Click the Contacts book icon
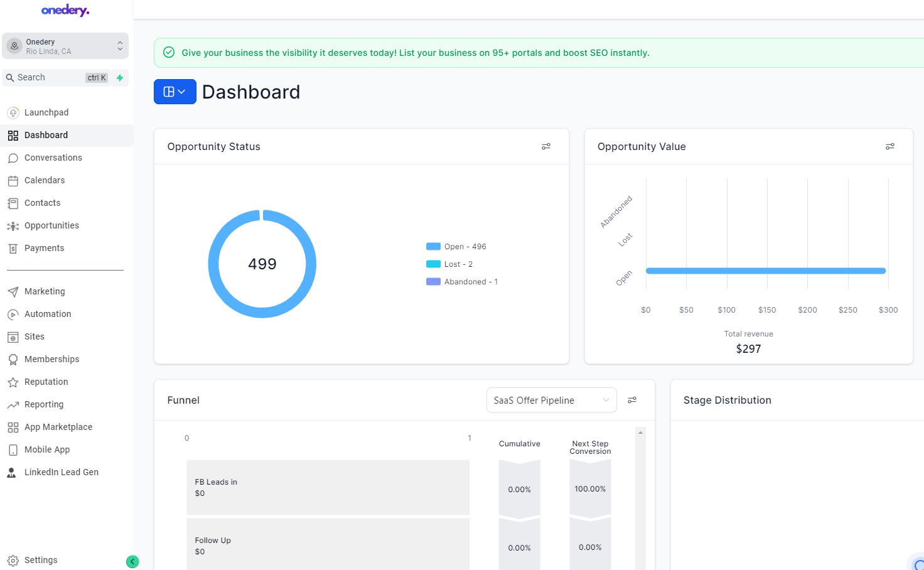This screenshot has width=924, height=570. click(13, 203)
